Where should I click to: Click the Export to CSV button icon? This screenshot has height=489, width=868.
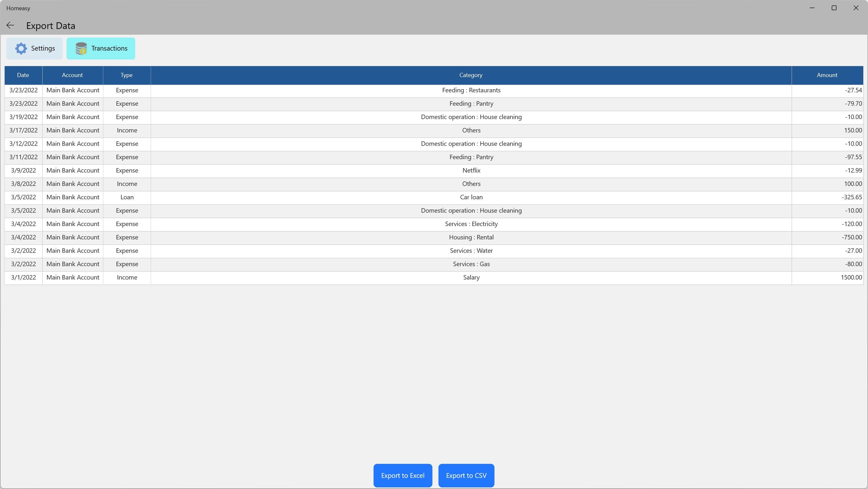tap(466, 475)
